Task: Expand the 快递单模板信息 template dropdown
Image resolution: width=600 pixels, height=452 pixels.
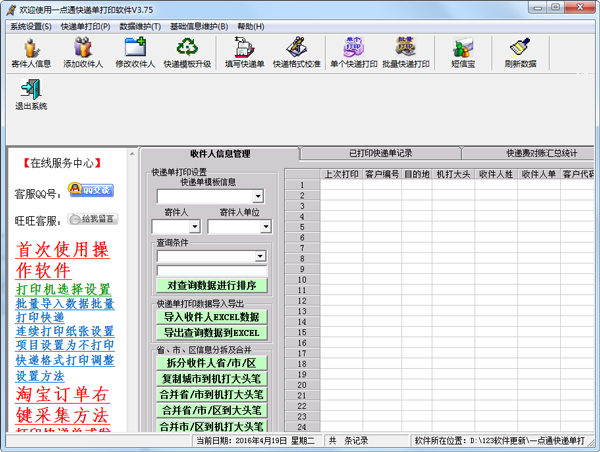Action: click(257, 197)
